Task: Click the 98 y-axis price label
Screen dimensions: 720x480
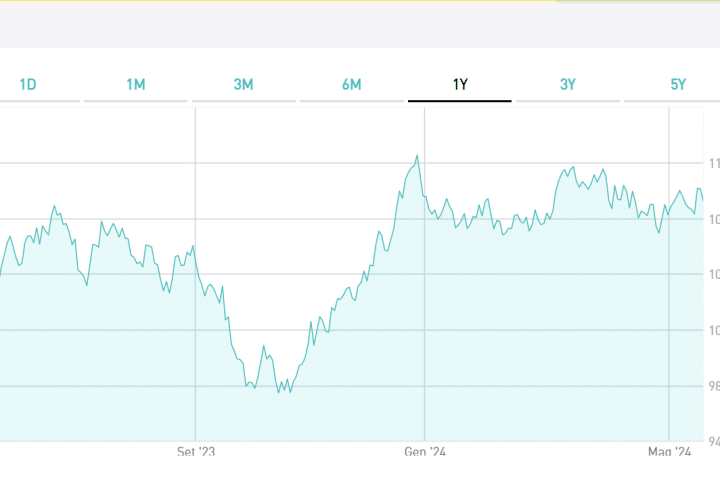Action: point(712,386)
